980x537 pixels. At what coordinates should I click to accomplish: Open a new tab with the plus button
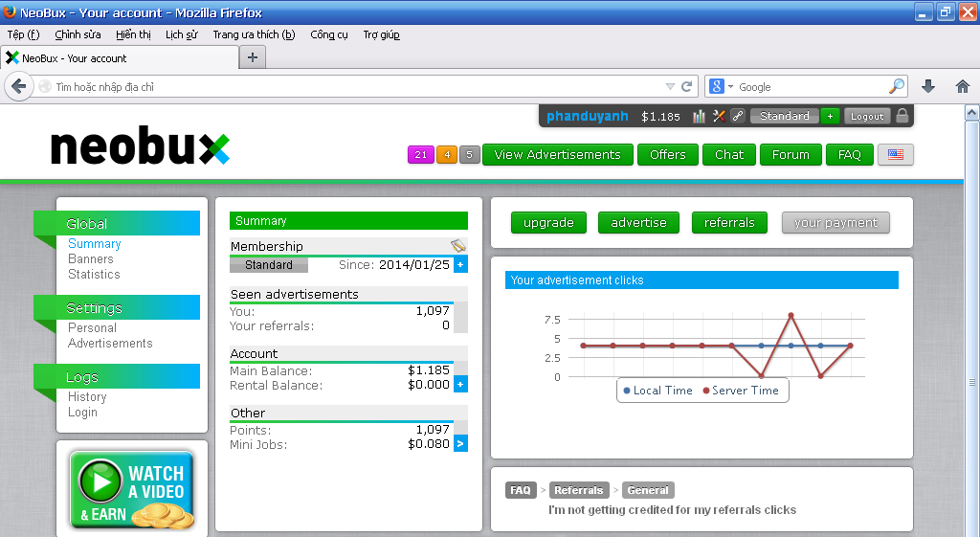[253, 57]
